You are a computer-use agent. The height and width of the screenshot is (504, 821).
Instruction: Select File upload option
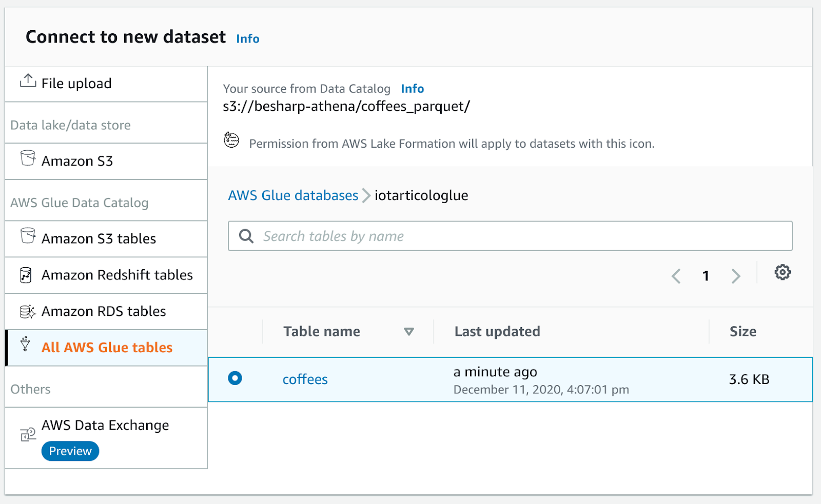(106, 84)
